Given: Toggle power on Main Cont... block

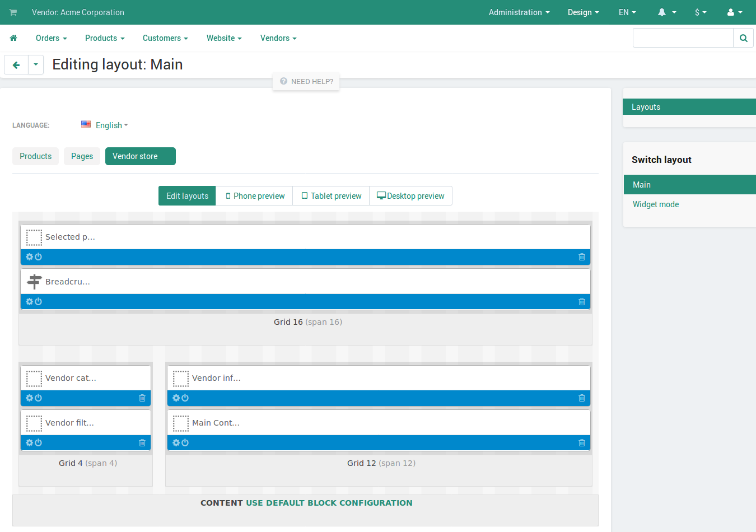Looking at the screenshot, I should [185, 443].
